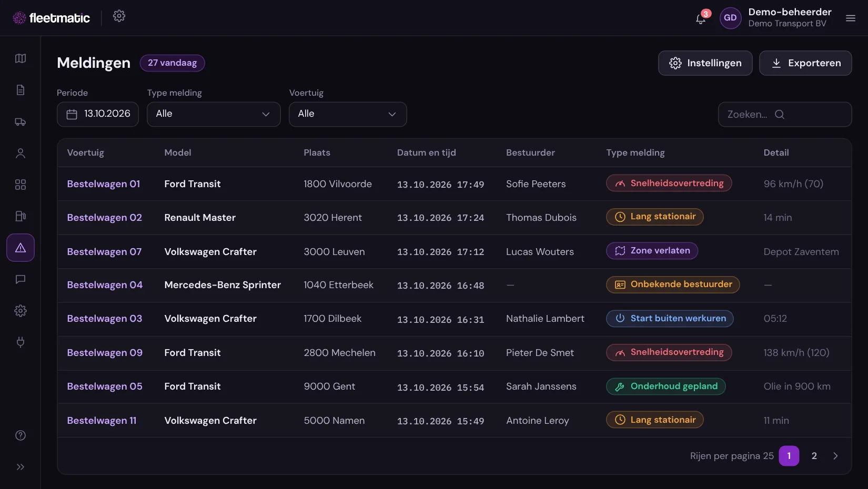Click the Zone verlaten badge
This screenshot has width=868, height=489.
[x=652, y=251]
